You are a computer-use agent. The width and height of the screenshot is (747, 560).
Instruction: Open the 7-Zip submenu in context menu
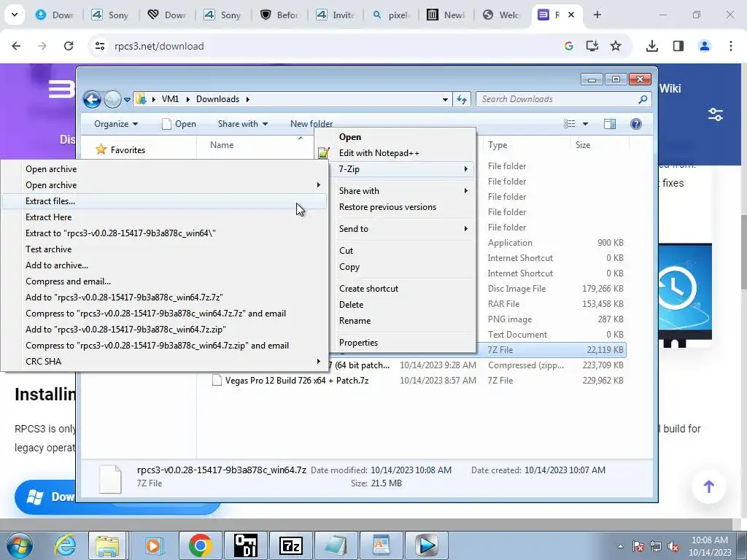click(403, 169)
